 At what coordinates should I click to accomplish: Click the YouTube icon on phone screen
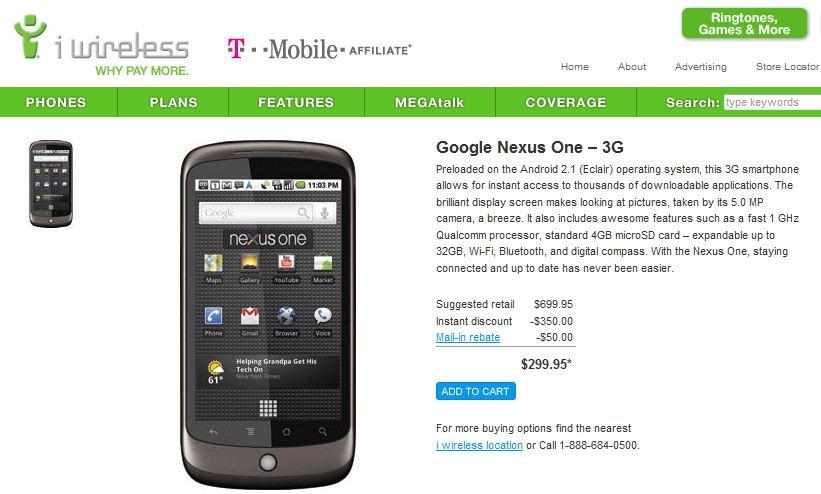[x=286, y=262]
